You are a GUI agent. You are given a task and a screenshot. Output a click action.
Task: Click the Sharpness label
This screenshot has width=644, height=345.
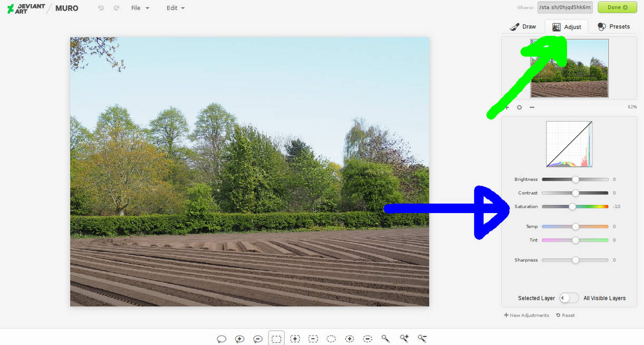526,260
